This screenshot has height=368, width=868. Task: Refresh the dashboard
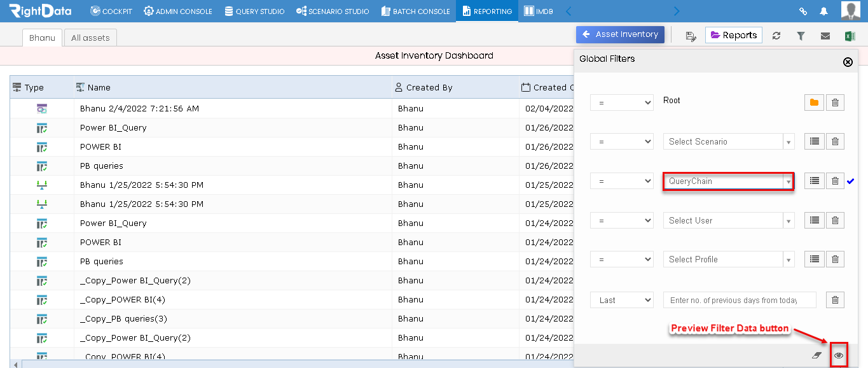coord(776,36)
